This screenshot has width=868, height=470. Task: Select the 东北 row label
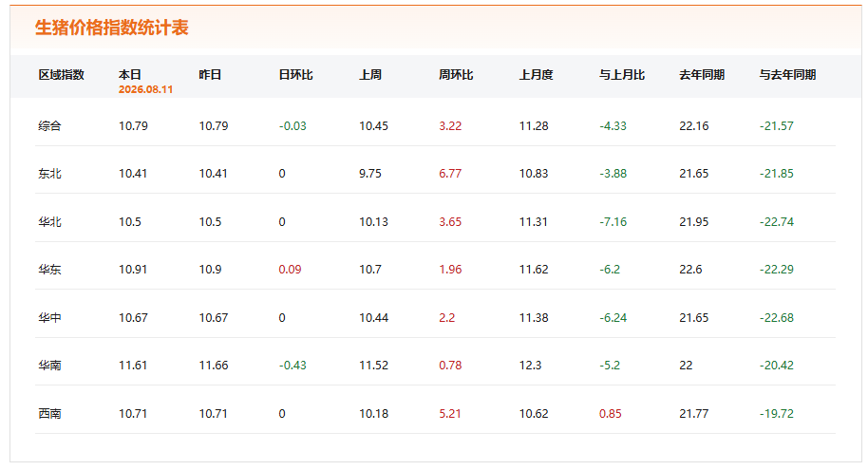coord(49,173)
